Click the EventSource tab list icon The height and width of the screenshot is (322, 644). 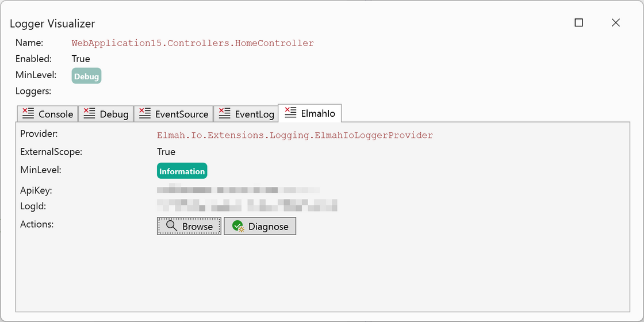click(144, 113)
